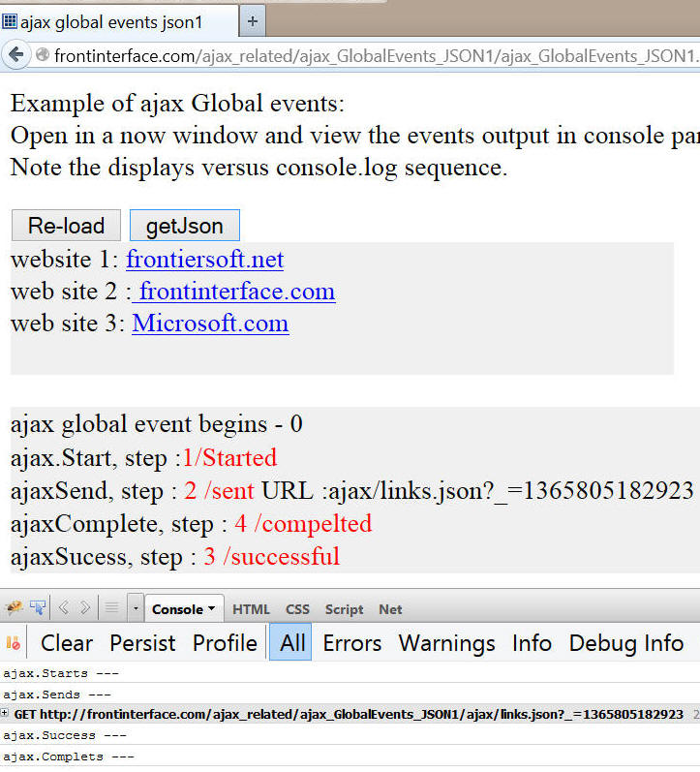Click the browser back arrow button
The height and width of the screenshot is (772, 700).
[15, 55]
